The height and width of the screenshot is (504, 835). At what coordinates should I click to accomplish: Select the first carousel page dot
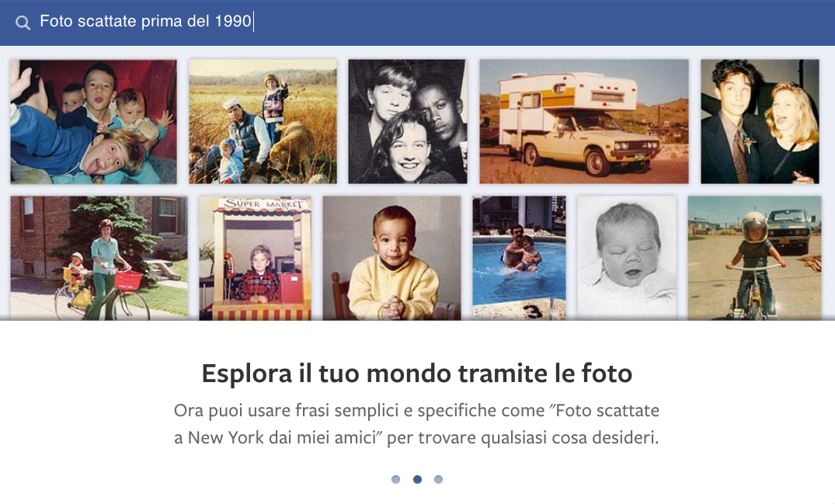(395, 479)
